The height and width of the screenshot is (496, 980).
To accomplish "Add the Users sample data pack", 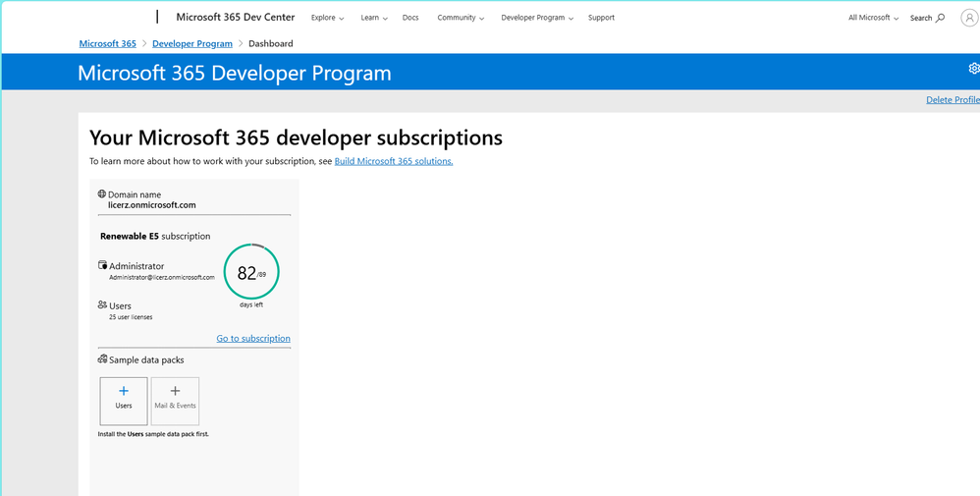I will coord(124,401).
